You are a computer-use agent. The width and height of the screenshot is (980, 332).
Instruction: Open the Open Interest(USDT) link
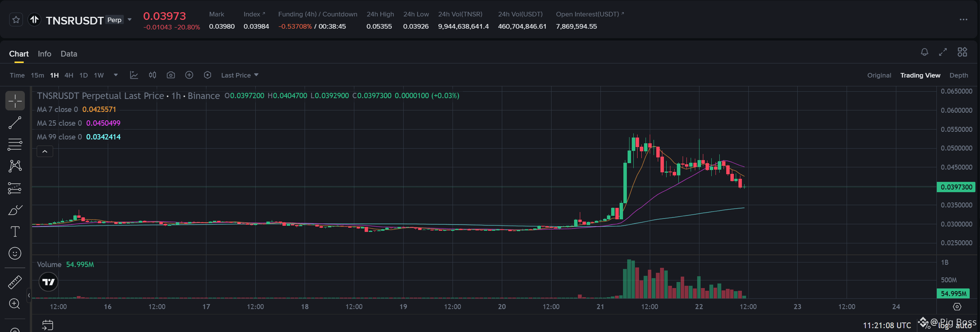click(590, 14)
